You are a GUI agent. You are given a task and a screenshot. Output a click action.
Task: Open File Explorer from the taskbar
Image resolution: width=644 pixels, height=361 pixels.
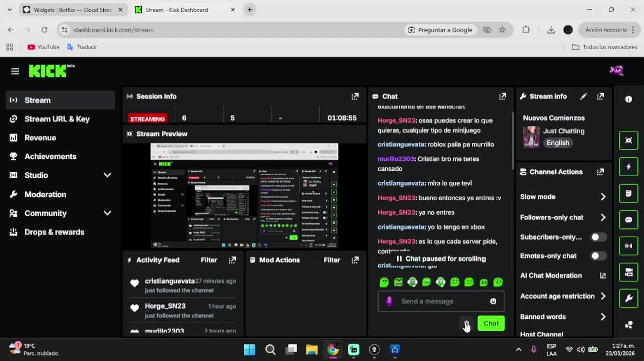(312, 350)
